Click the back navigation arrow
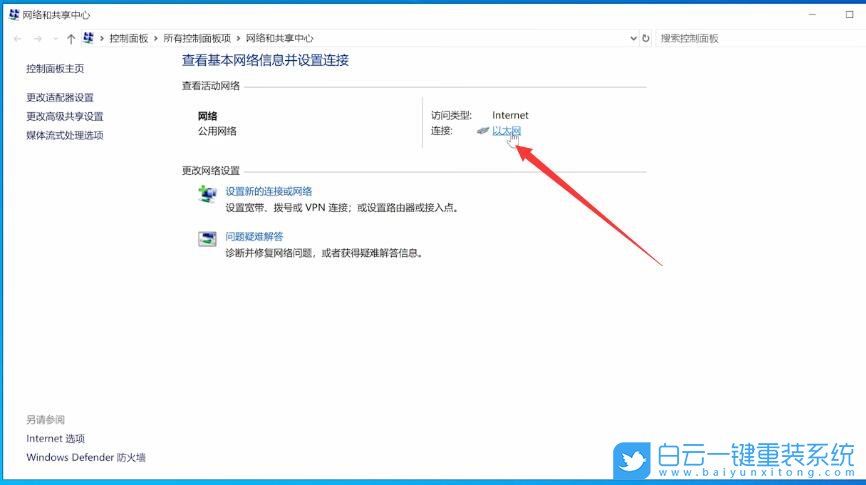866x485 pixels. [x=18, y=38]
